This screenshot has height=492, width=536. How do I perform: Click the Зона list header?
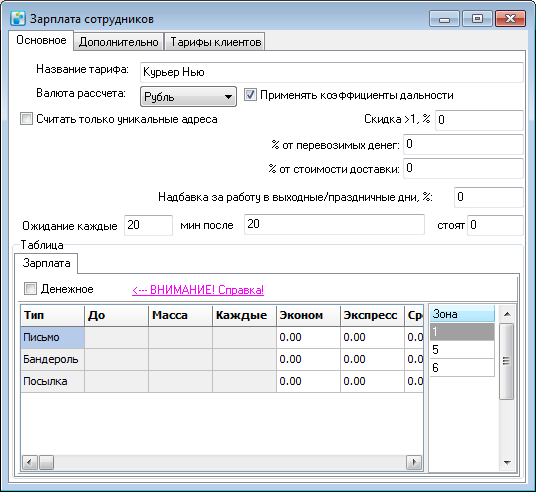[x=462, y=314]
